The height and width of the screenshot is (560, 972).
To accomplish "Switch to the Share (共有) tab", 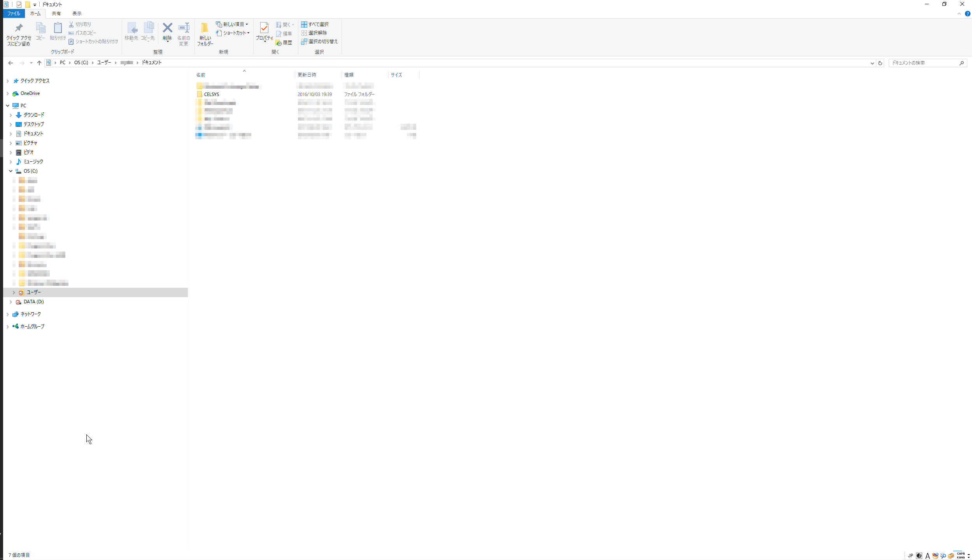I will [x=56, y=14].
